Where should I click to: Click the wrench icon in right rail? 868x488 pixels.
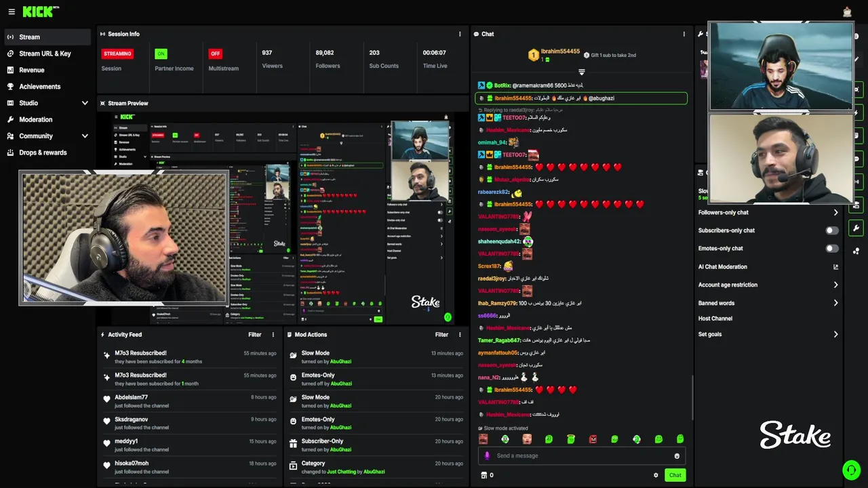click(856, 228)
